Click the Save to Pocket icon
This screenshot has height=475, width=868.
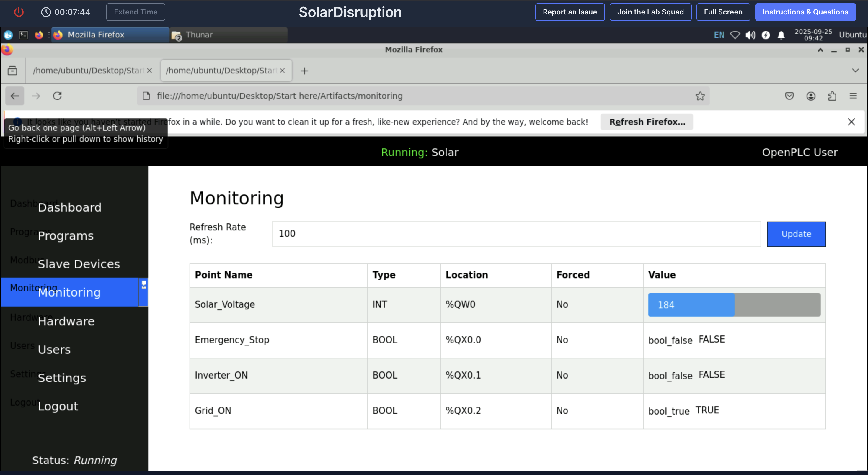(789, 96)
